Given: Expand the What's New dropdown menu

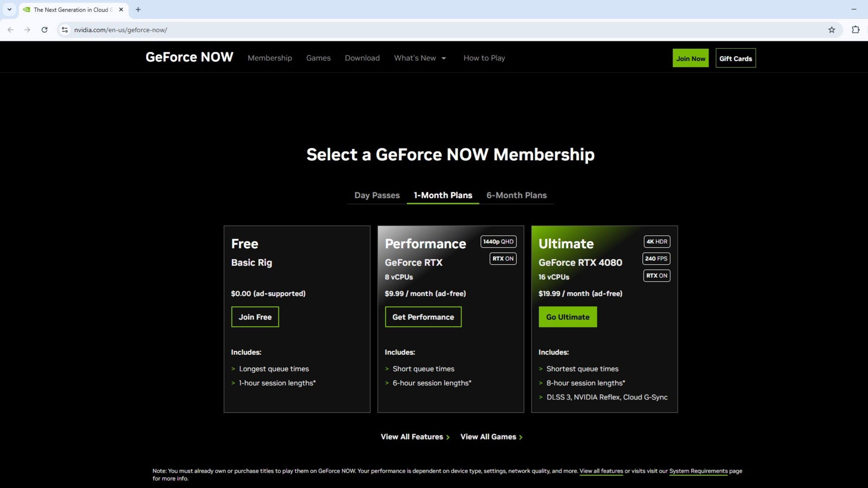Looking at the screenshot, I should (x=420, y=58).
